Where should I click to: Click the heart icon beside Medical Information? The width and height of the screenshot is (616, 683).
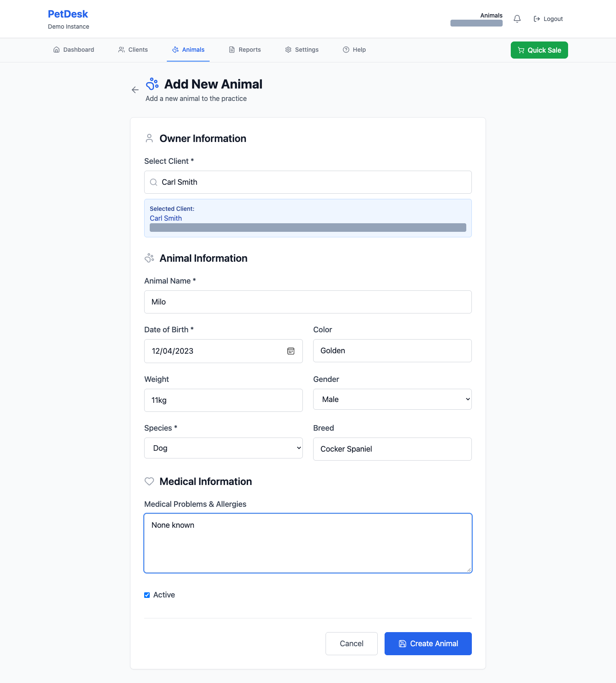tap(149, 481)
